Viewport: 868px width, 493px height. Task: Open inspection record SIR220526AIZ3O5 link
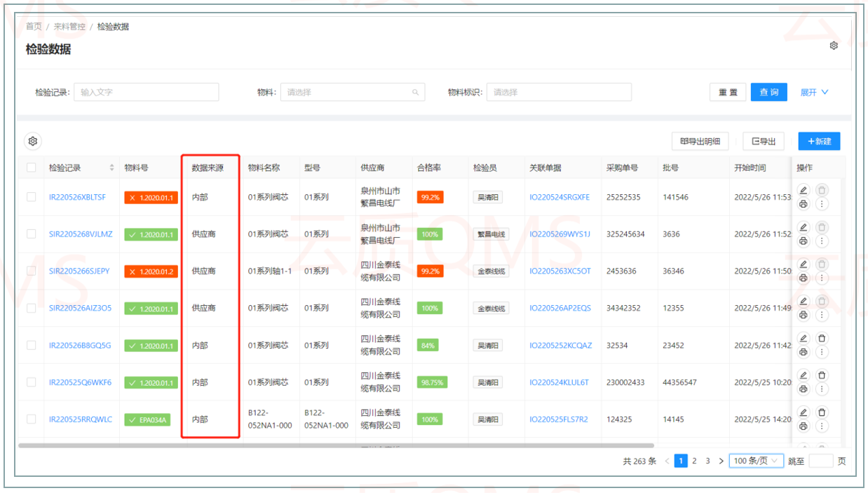tap(80, 308)
